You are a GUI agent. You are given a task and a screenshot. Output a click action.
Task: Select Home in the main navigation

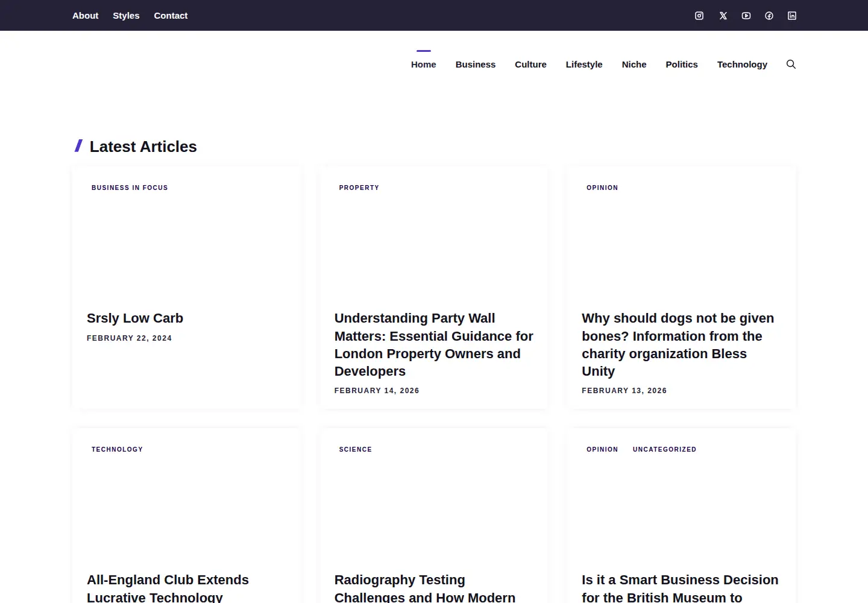tap(424, 65)
